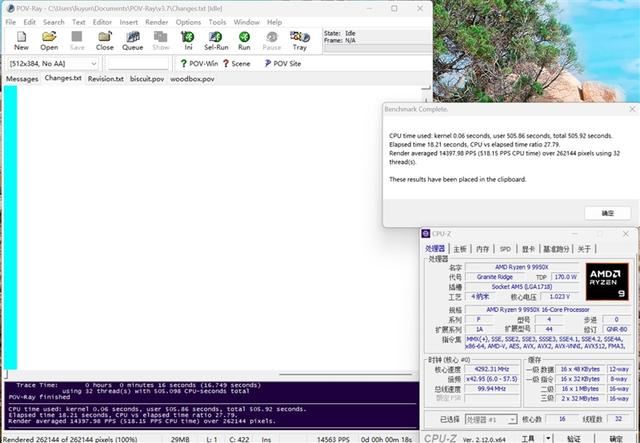Click 确定 in Benchmark Complete dialog
The image size is (640, 443).
pos(608,213)
